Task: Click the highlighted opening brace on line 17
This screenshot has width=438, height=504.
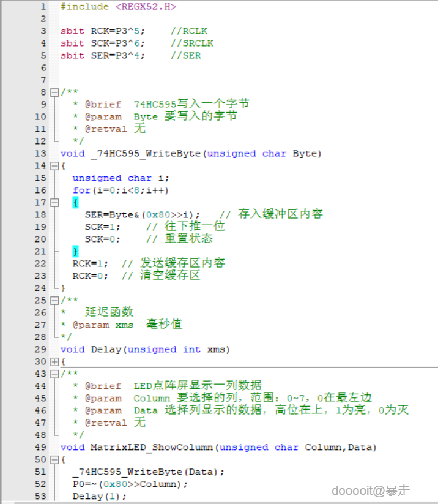Action: [x=75, y=203]
